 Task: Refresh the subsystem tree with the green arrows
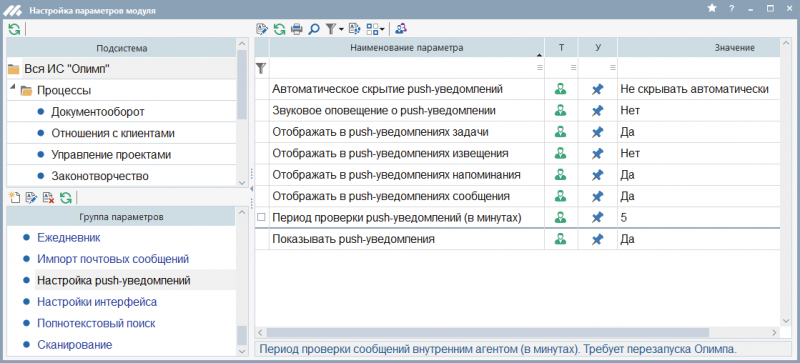pos(14,29)
